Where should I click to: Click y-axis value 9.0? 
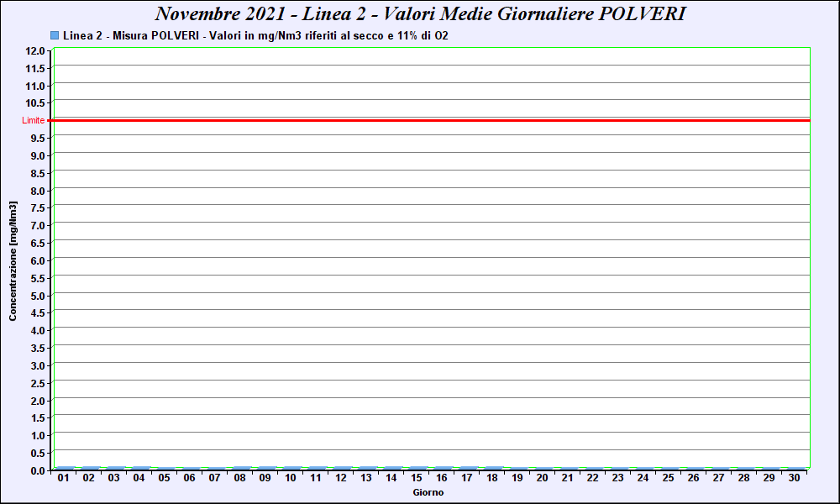[38, 156]
